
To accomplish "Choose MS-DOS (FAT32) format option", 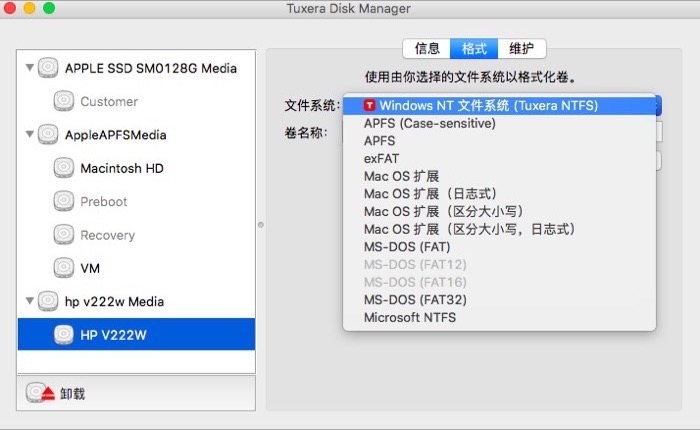I will point(415,299).
